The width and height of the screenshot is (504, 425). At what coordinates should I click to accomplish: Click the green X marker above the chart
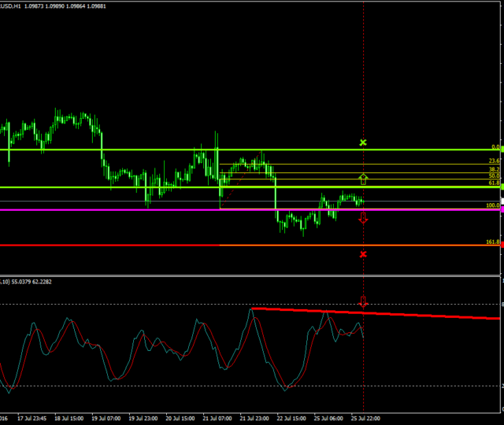click(x=363, y=142)
